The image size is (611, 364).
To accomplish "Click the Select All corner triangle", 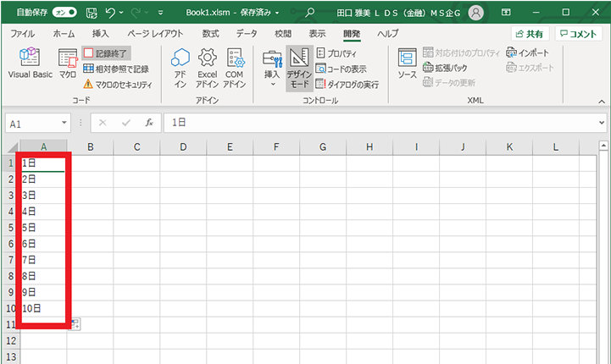I will (x=12, y=147).
